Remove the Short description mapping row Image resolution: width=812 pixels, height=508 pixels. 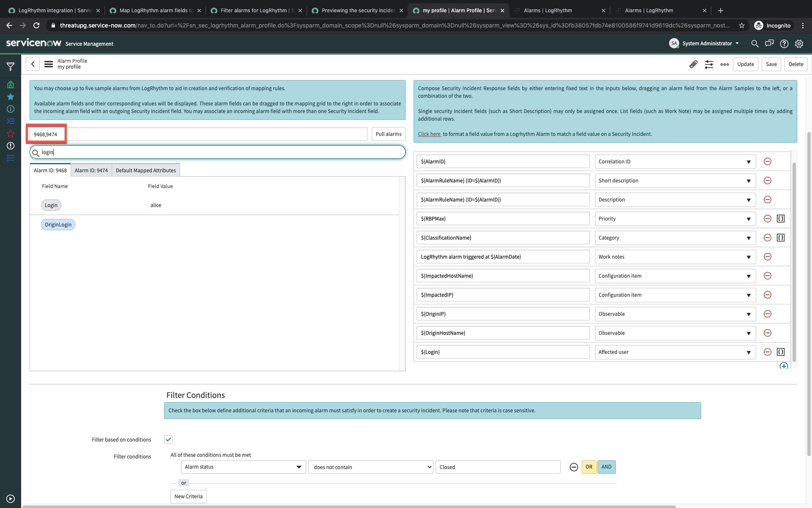(x=768, y=181)
